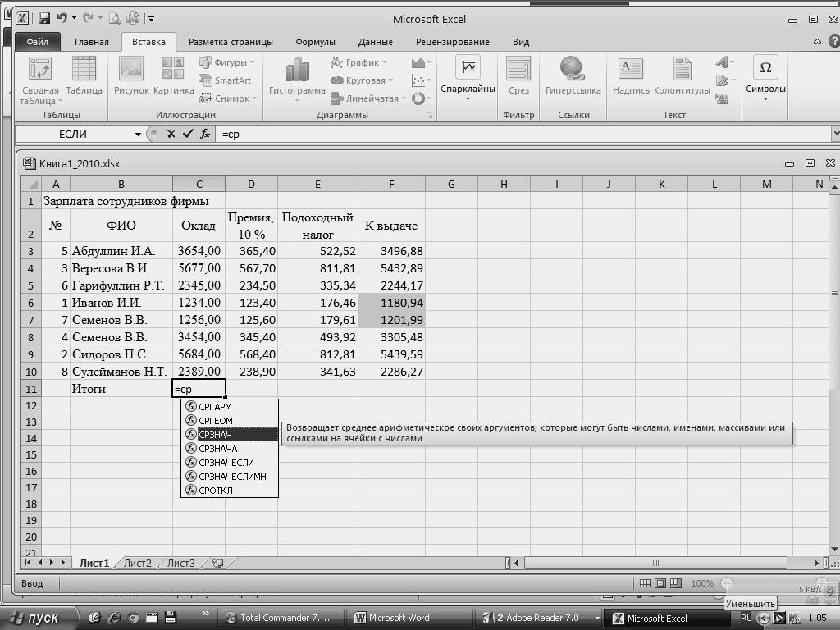840x630 pixels.
Task: Click the Print Preview icon in quick access toolbar
Action: (115, 19)
